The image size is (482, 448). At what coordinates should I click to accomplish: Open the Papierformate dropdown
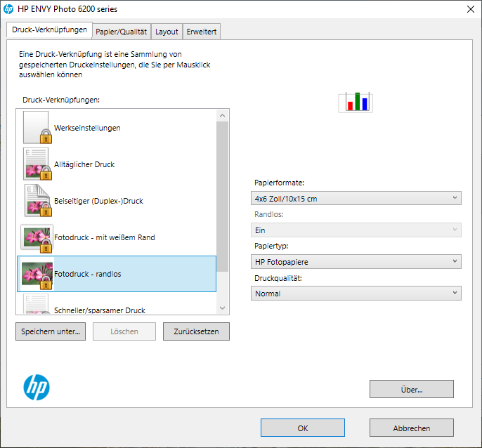pos(356,198)
